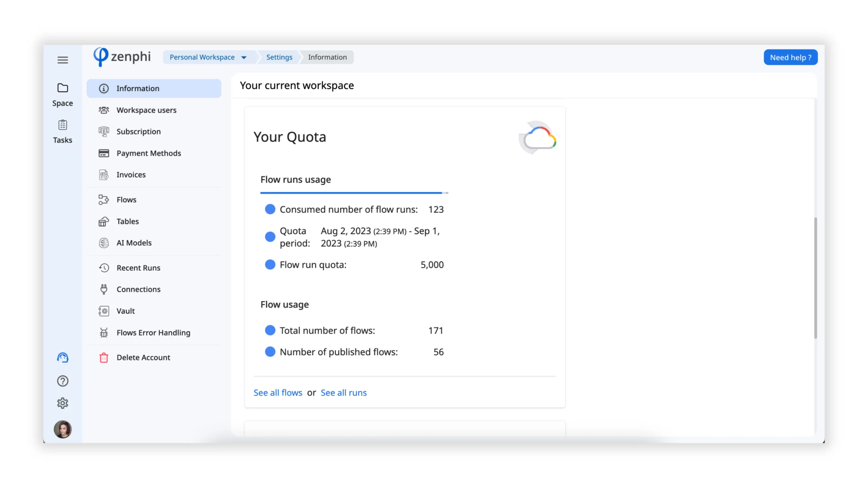Click the See all flows link
The height and width of the screenshot is (488, 868).
[x=278, y=393]
